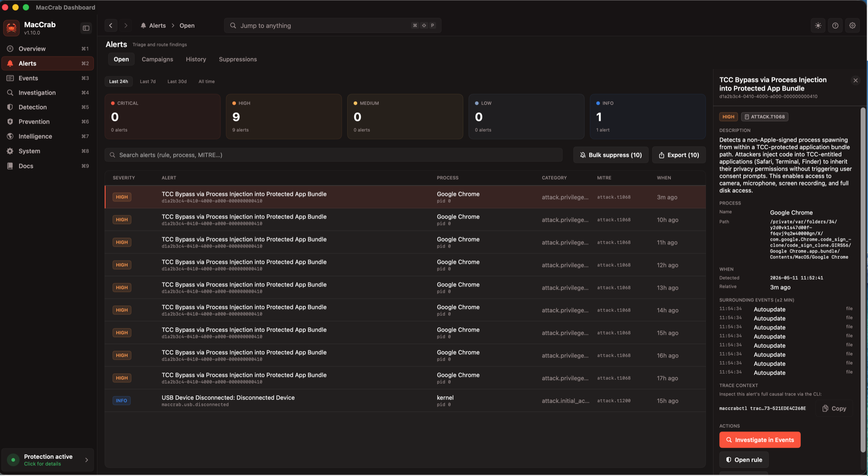Image resolution: width=868 pixels, height=476 pixels.
Task: Select the Open tab
Action: [x=121, y=59]
